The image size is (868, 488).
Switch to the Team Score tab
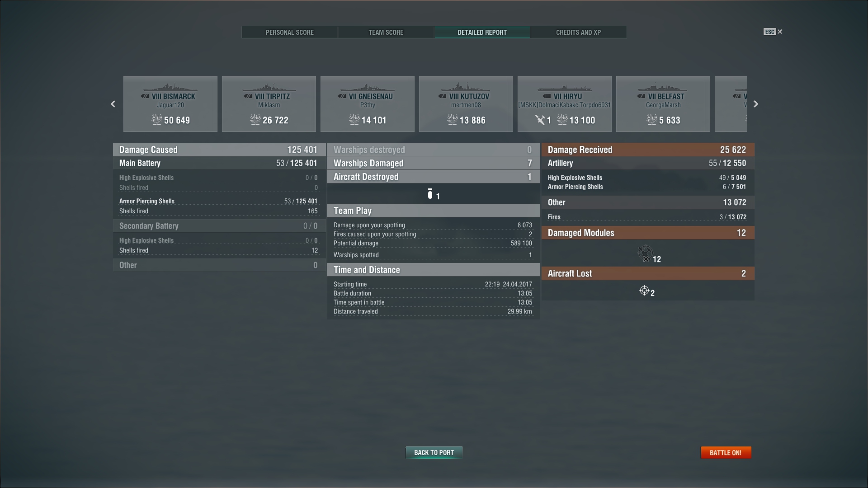(x=386, y=33)
